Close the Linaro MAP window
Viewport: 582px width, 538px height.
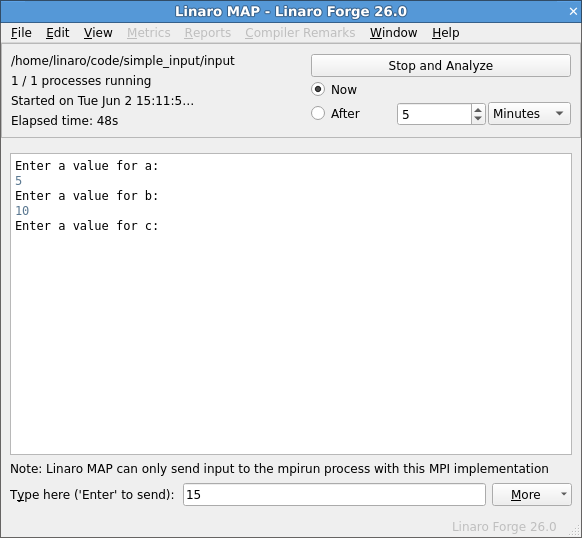point(573,12)
